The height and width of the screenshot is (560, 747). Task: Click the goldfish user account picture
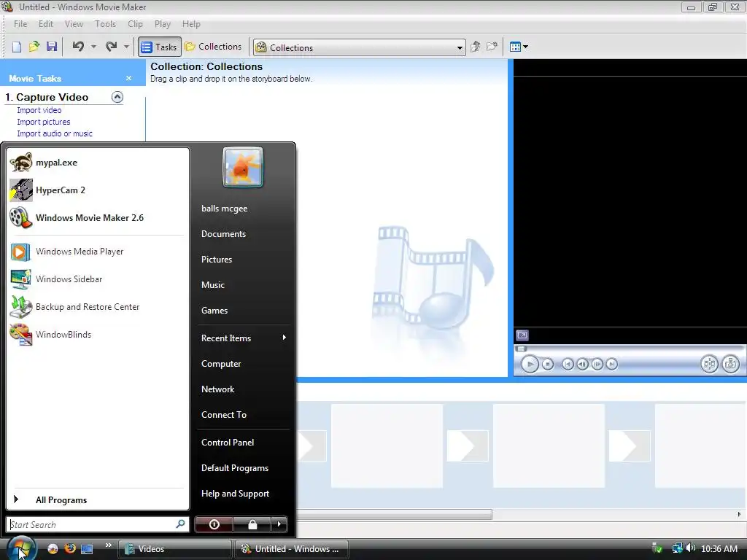point(242,167)
